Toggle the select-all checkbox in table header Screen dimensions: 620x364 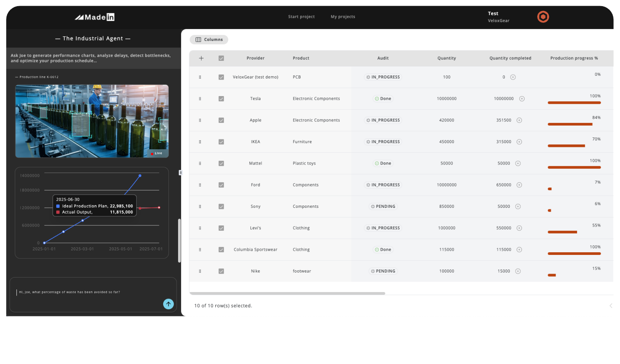[221, 58]
